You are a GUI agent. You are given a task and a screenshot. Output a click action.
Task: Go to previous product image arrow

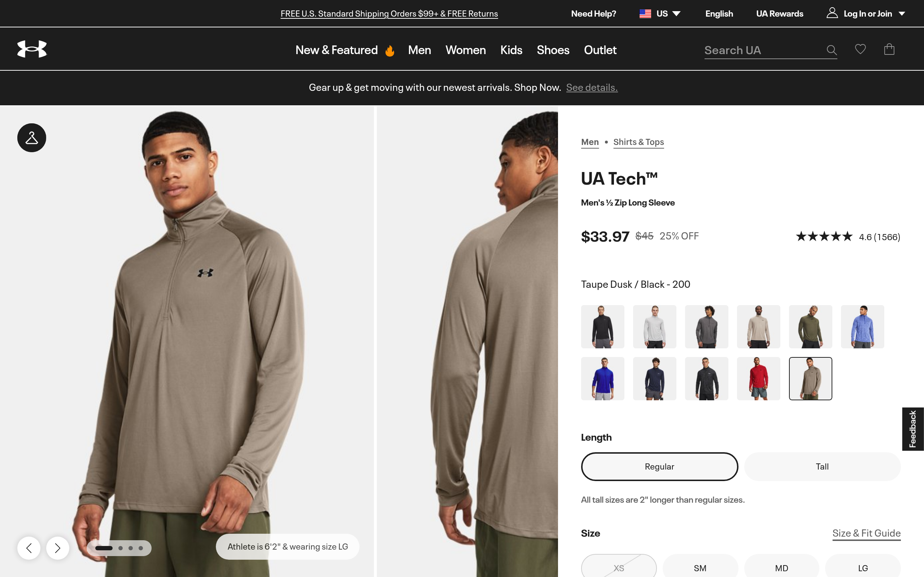click(x=29, y=548)
